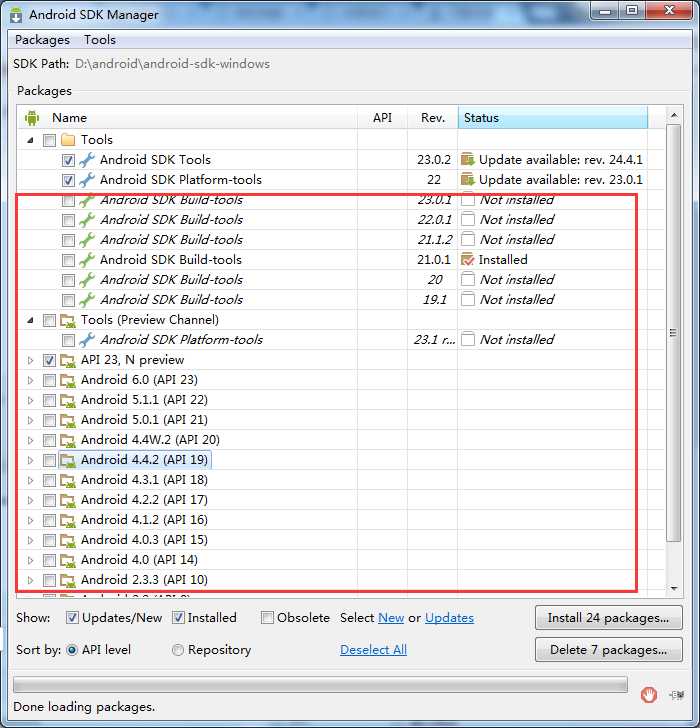
Task: Collapse the Tools (Preview Channel) group
Action: [31, 320]
